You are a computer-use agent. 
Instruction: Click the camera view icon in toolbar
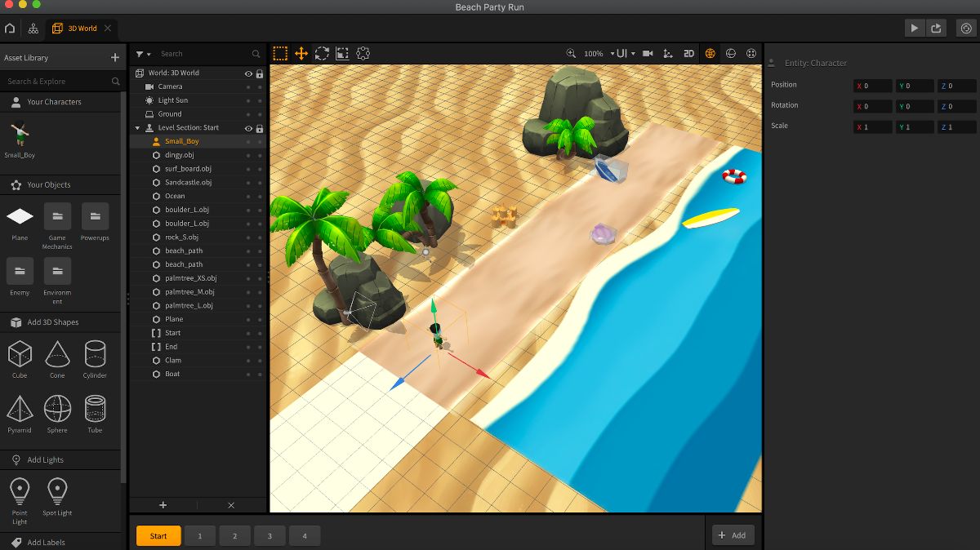pos(648,53)
